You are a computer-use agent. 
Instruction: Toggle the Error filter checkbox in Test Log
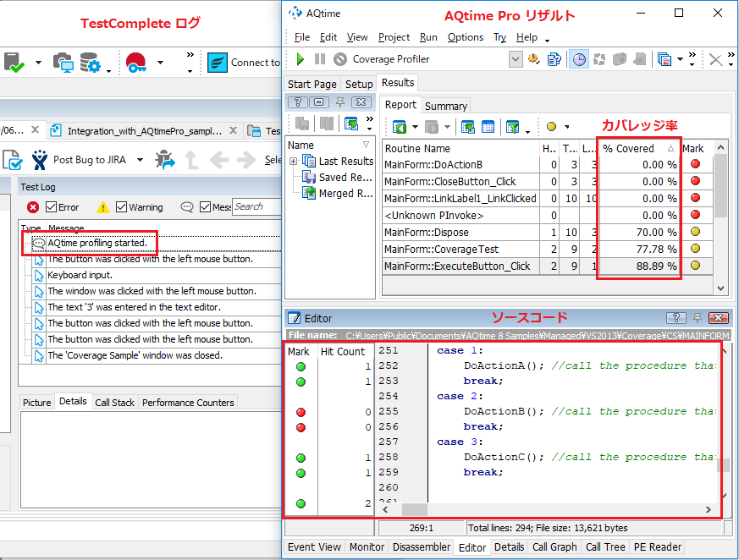52,207
